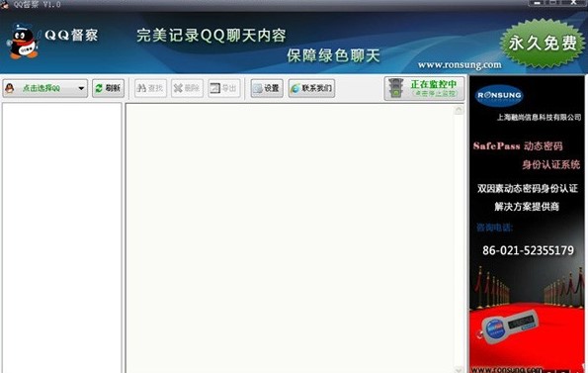Click the SafePass 动态密码 ad text
Viewport: 588px width, 373px height.
(x=518, y=146)
